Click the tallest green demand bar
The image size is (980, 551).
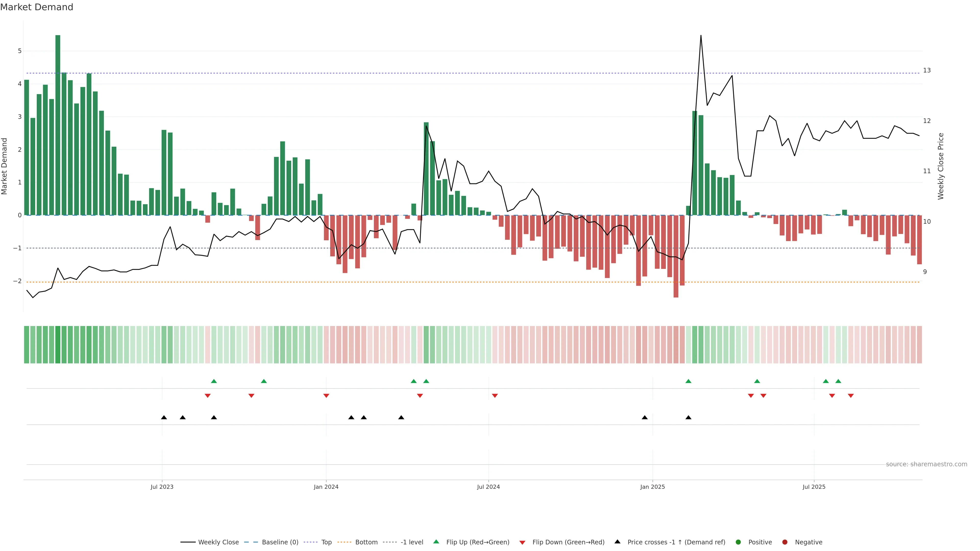tap(58, 126)
